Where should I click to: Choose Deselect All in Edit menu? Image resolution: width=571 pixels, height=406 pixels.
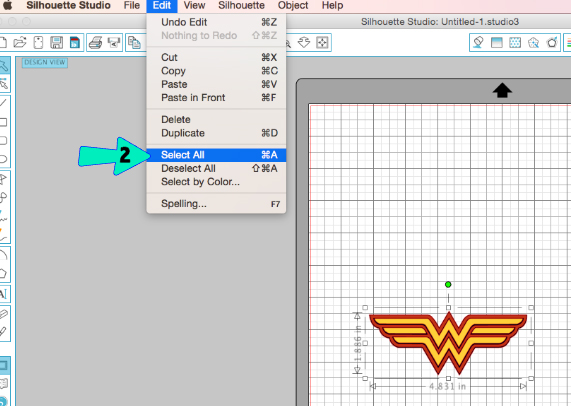(x=216, y=168)
